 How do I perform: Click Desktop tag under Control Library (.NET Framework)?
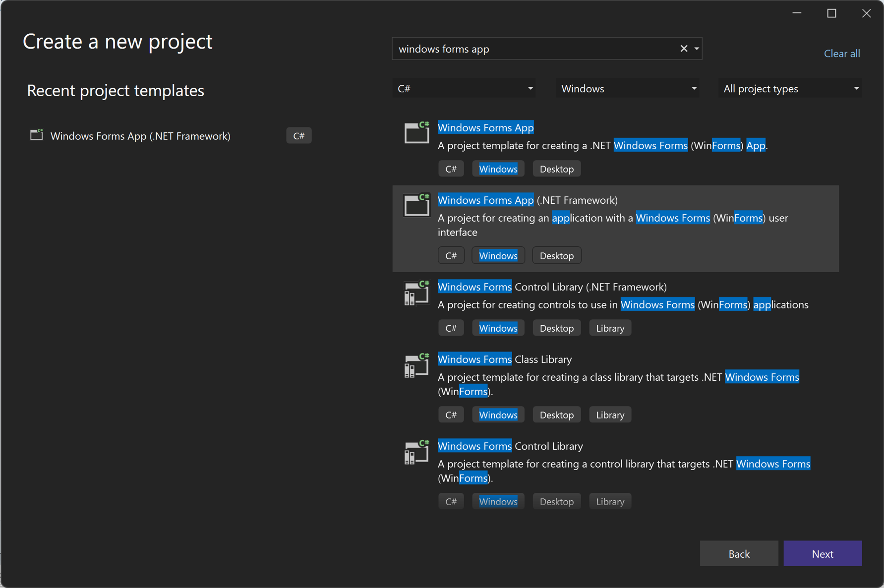coord(557,328)
